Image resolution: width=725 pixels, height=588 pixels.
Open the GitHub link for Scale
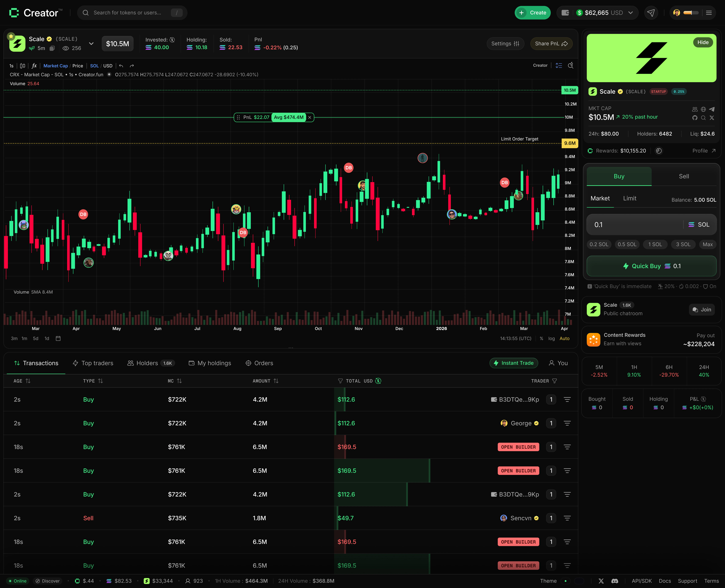click(x=695, y=118)
